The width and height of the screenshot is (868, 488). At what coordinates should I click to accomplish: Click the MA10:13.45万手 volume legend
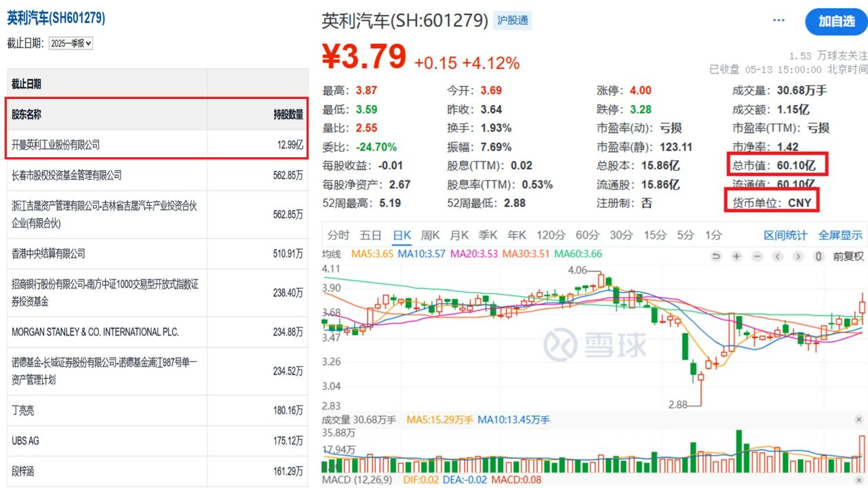513,420
